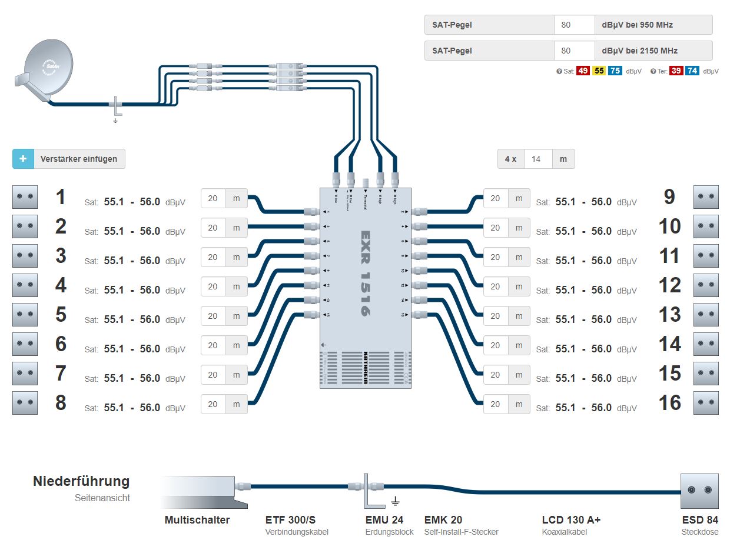Click the blue plus icon
The height and width of the screenshot is (560, 740).
pyautogui.click(x=24, y=159)
